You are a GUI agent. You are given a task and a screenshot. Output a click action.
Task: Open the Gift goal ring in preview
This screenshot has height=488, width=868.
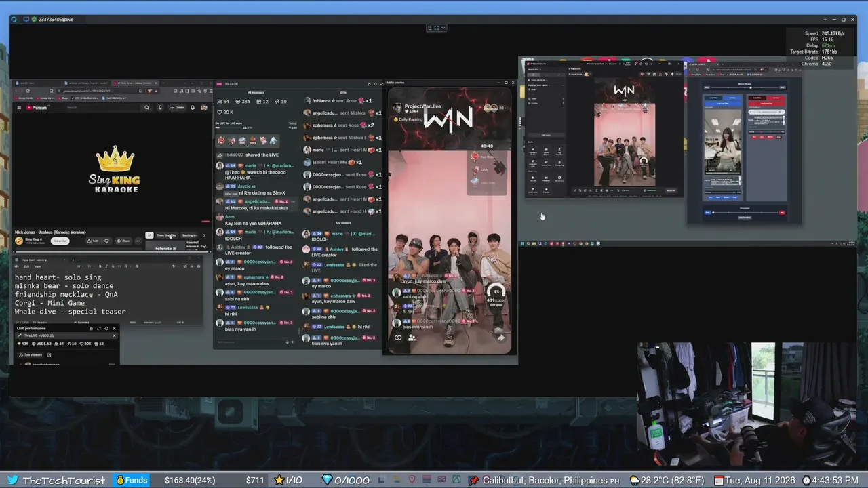[x=495, y=293]
